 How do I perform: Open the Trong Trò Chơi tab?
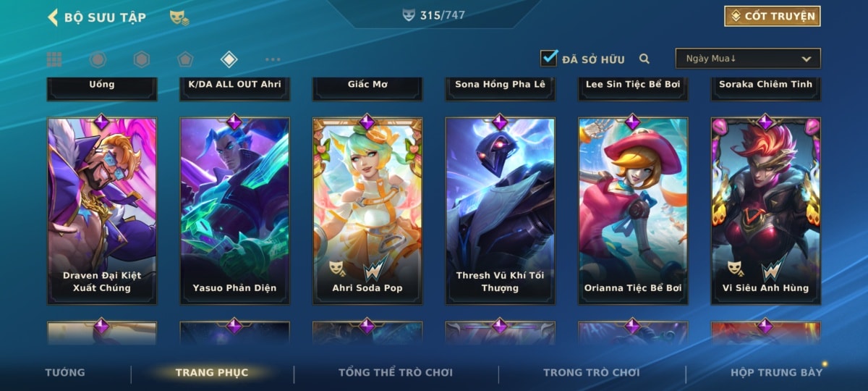[592, 372]
